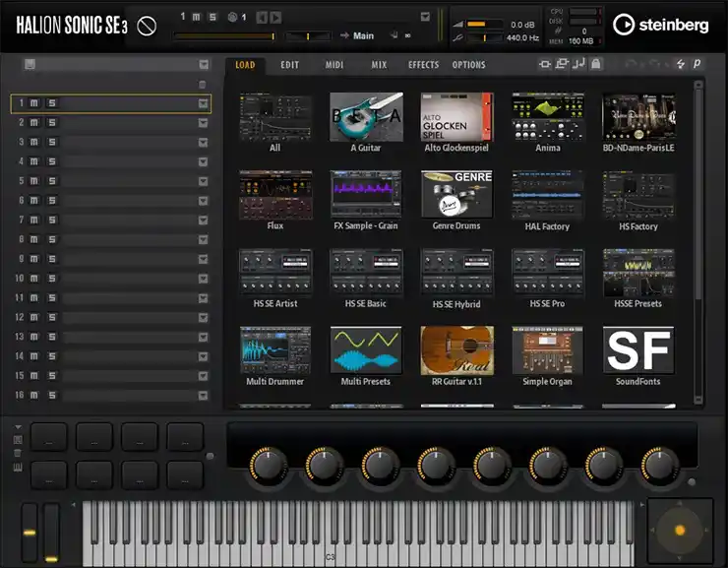This screenshot has width=728, height=568.
Task: Switch to the EDIT tab
Action: pyautogui.click(x=289, y=65)
